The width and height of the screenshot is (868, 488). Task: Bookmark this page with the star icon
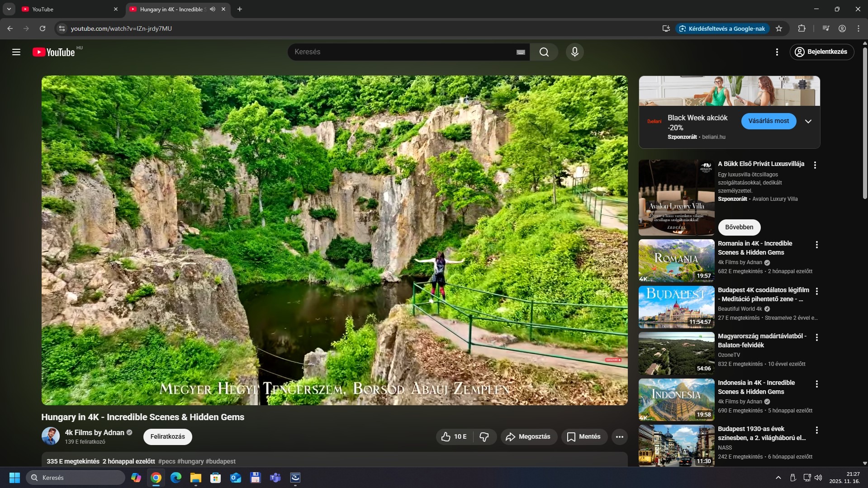coord(779,28)
